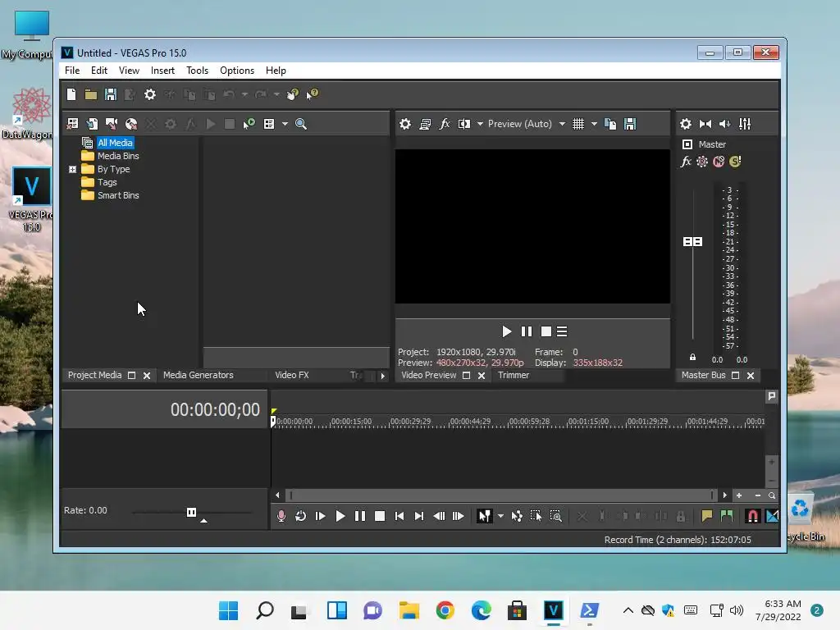Click Extract Audio from CD icon
Screen dimensions: 840x630
tap(131, 125)
